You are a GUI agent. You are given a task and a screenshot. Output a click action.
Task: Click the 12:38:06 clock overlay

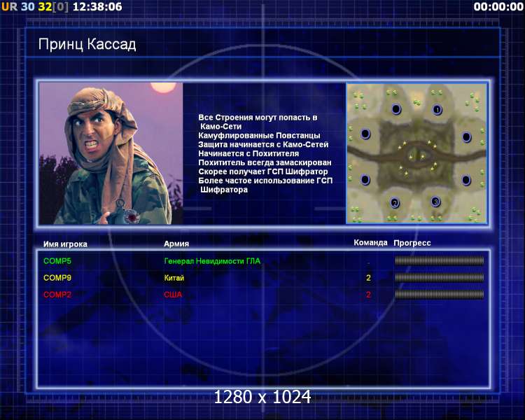pyautogui.click(x=97, y=6)
